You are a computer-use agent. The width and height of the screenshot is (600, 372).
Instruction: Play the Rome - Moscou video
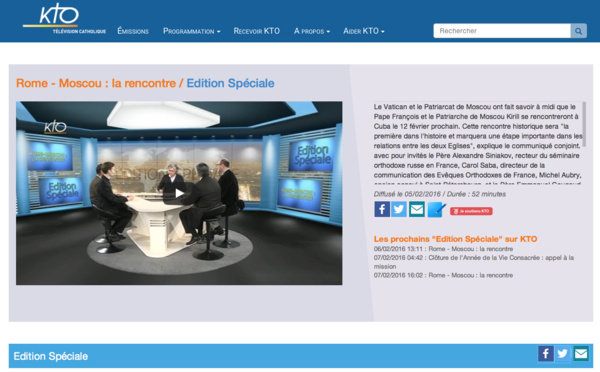click(179, 193)
